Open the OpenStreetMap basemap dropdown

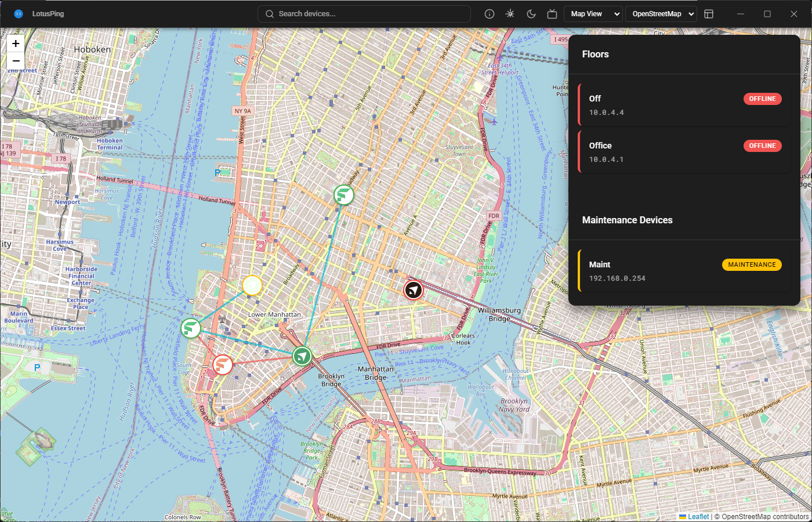click(x=661, y=13)
